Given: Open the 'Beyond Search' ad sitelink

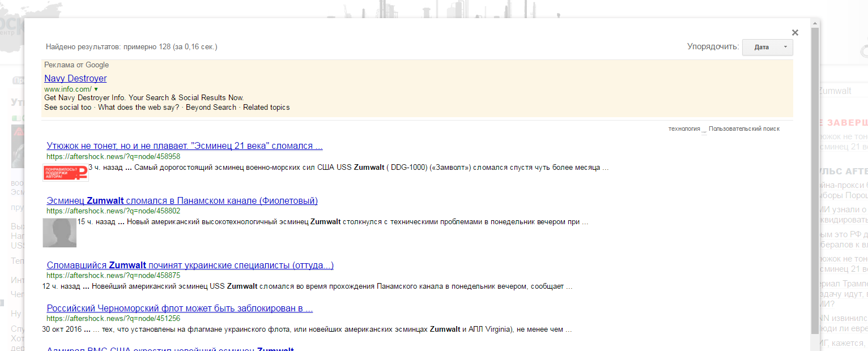Looking at the screenshot, I should tap(211, 107).
